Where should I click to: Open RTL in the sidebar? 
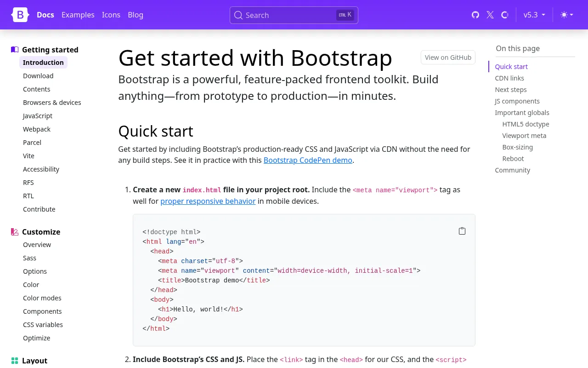click(28, 196)
